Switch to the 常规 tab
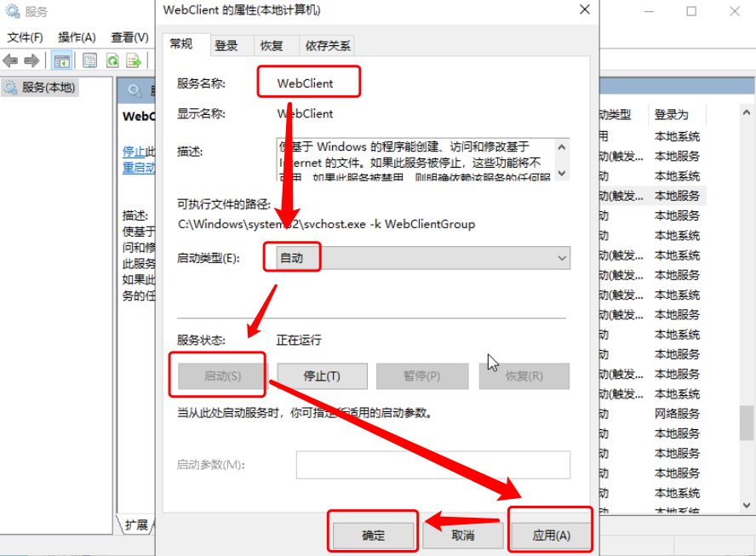 coord(186,44)
